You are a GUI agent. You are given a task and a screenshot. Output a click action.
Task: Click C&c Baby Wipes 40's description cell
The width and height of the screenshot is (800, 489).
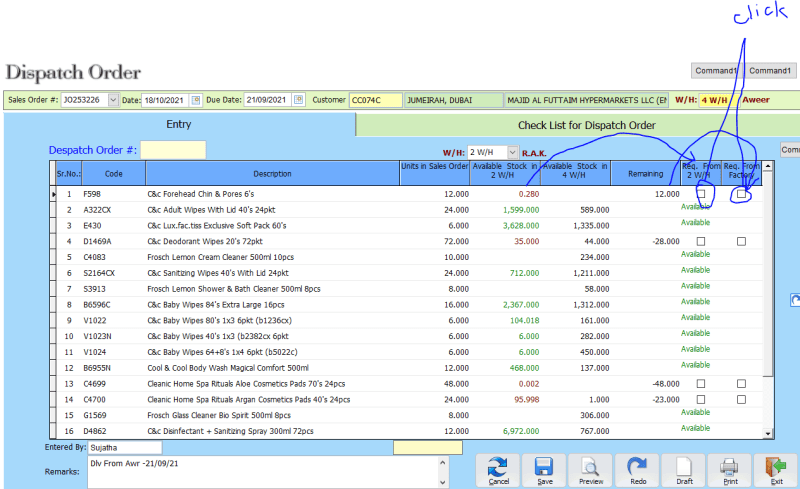(x=218, y=336)
